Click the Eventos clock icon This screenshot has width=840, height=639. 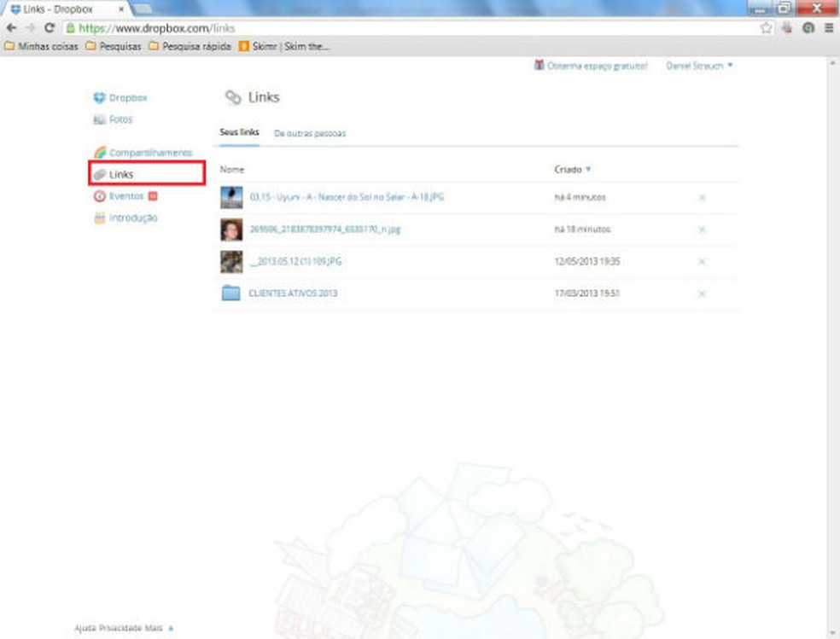100,196
